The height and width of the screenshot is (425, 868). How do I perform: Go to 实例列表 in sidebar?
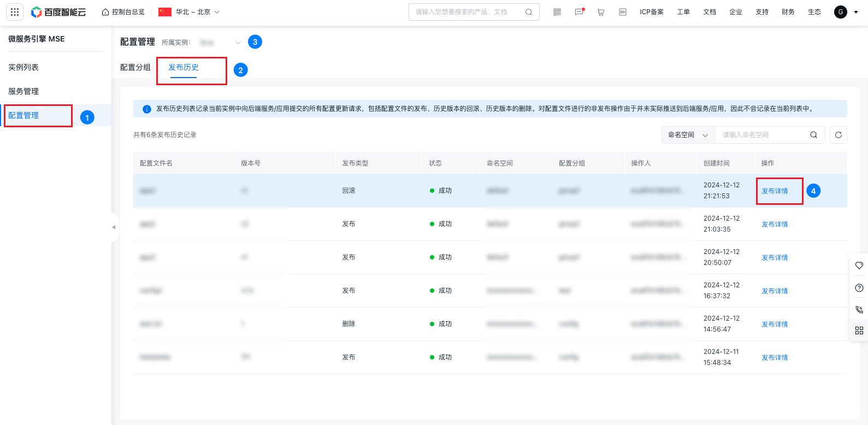[23, 67]
